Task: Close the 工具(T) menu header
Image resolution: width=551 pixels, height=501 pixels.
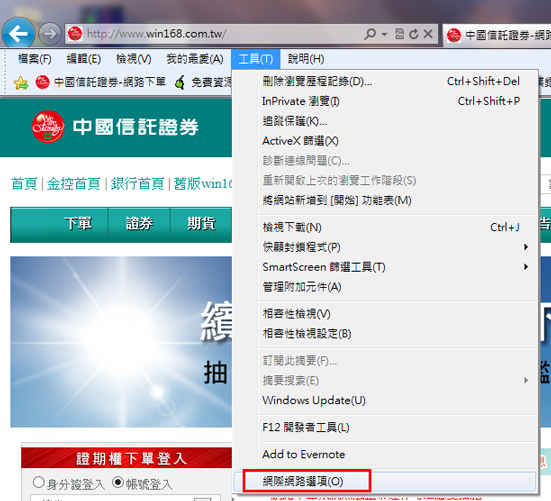Action: tap(255, 59)
